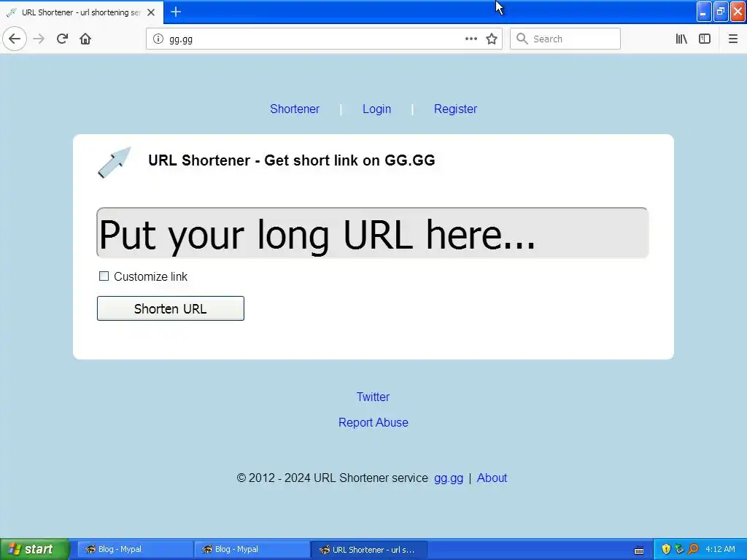Click the green tray icon beside shield
Screen dimensions: 747x560
[679, 549]
